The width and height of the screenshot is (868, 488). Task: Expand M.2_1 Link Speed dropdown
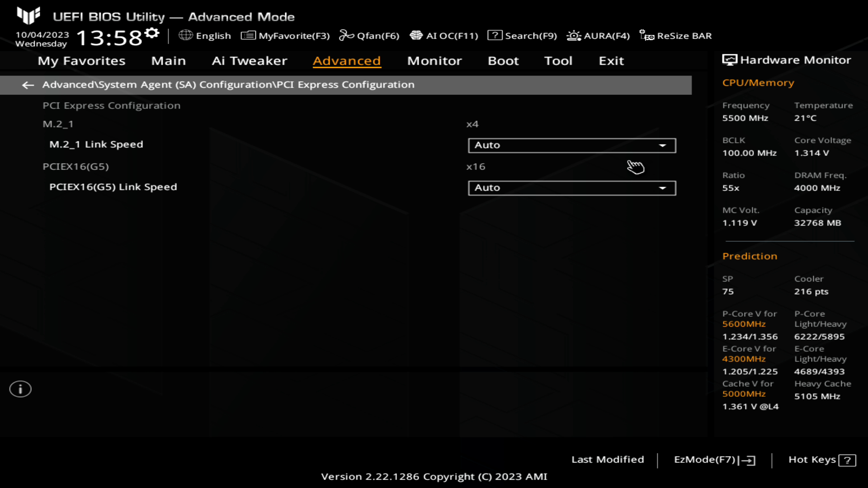572,145
